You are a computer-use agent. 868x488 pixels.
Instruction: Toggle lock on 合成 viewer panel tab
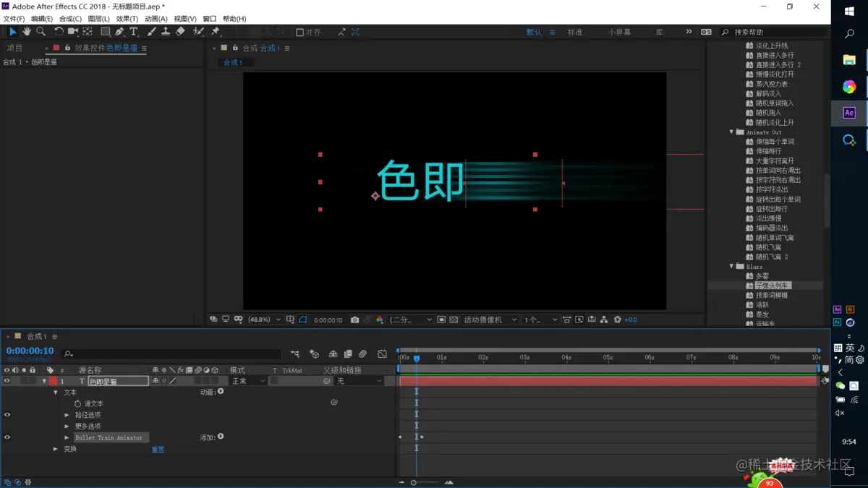(x=234, y=48)
